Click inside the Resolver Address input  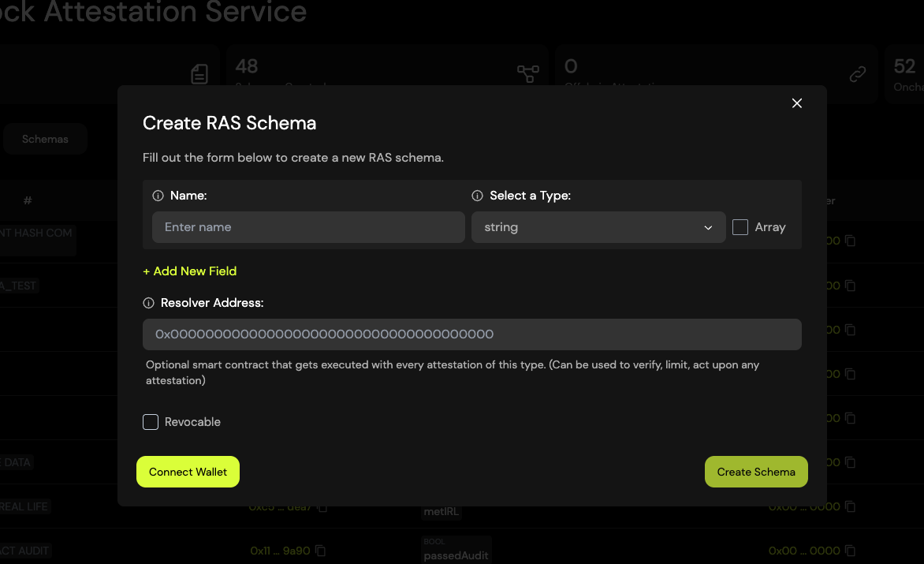click(x=471, y=334)
